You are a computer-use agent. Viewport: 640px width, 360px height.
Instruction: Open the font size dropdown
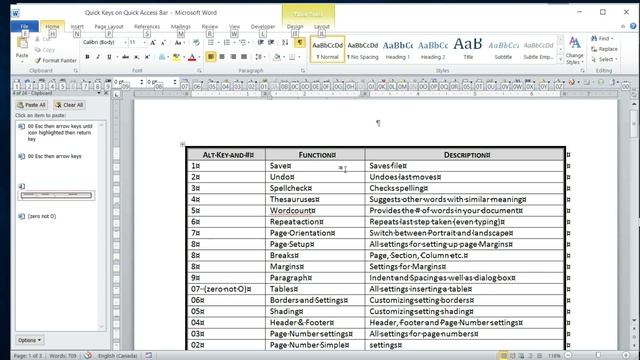tap(144, 42)
